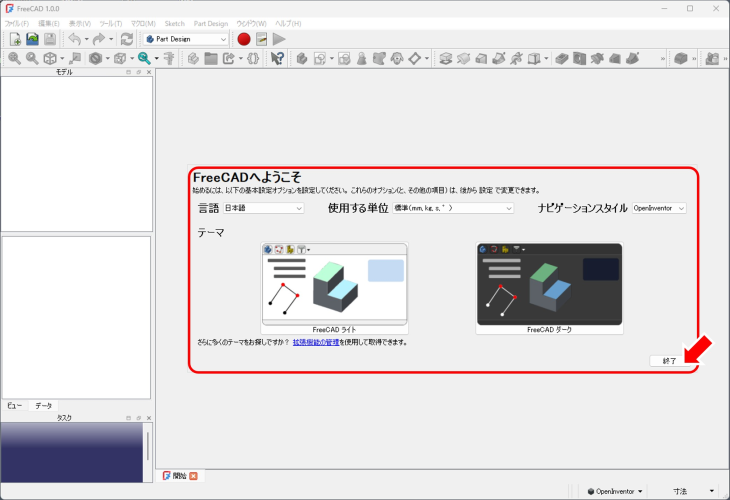Click the New document icon
Image resolution: width=730 pixels, height=500 pixels.
coord(15,39)
